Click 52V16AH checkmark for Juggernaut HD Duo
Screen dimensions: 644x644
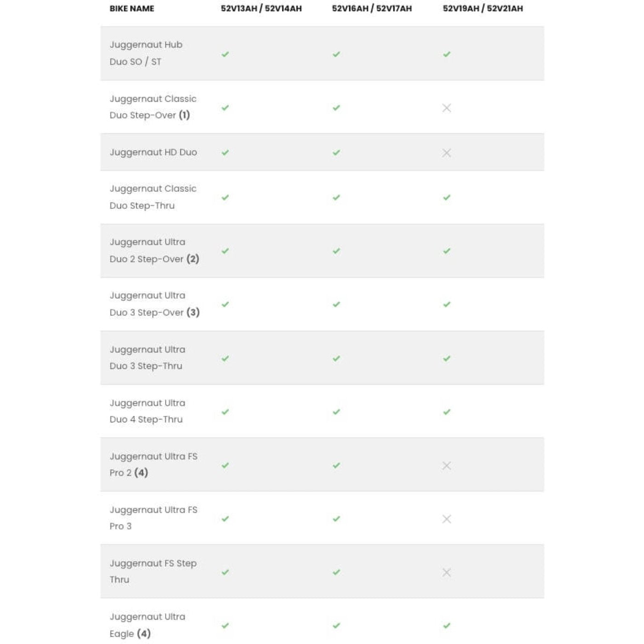point(336,153)
